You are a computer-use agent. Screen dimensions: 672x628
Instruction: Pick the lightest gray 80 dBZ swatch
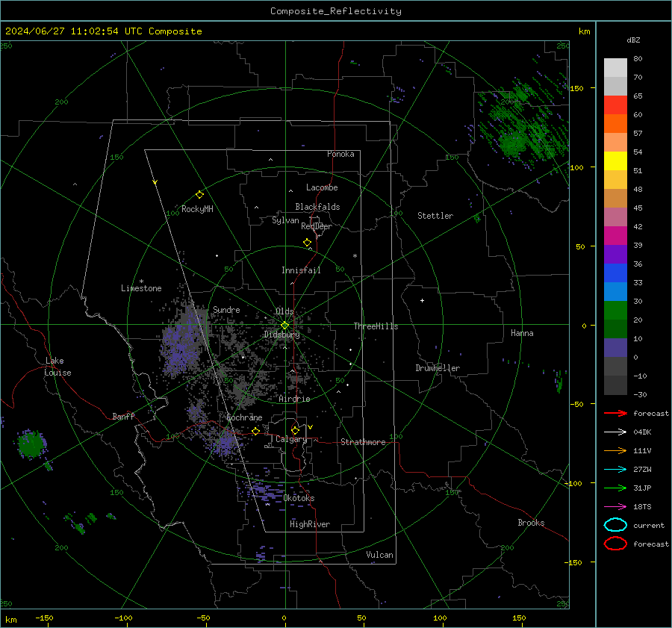pyautogui.click(x=615, y=68)
